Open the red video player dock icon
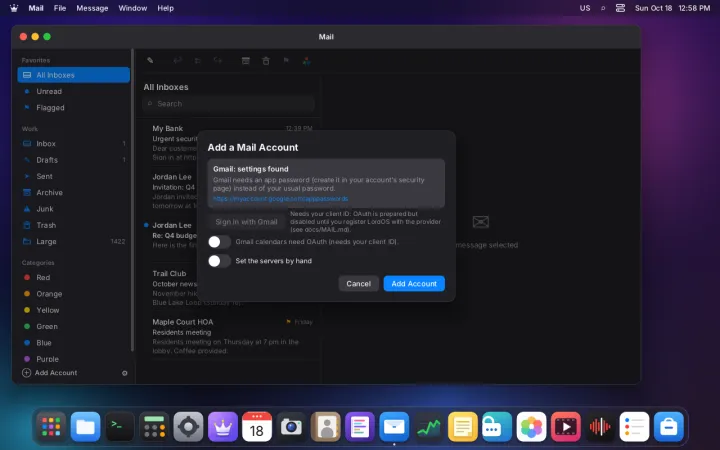 pyautogui.click(x=565, y=427)
